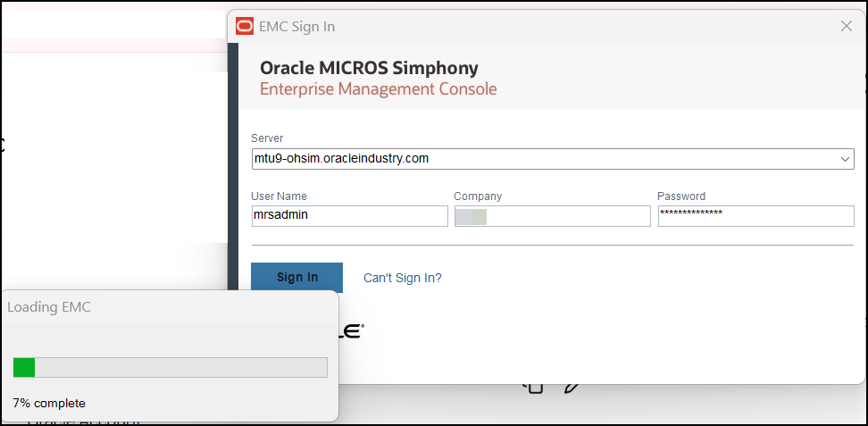Image resolution: width=868 pixels, height=426 pixels.
Task: Click the copy icon in background window
Action: click(534, 387)
